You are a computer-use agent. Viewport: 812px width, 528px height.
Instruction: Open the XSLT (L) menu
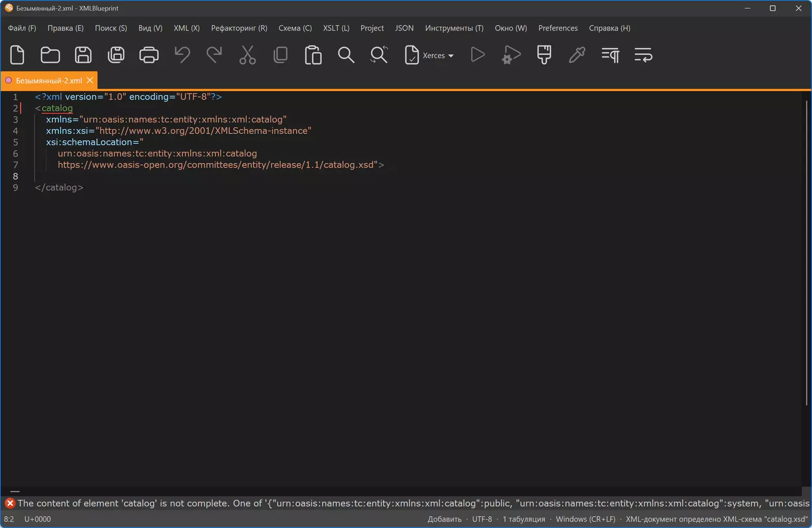[336, 28]
